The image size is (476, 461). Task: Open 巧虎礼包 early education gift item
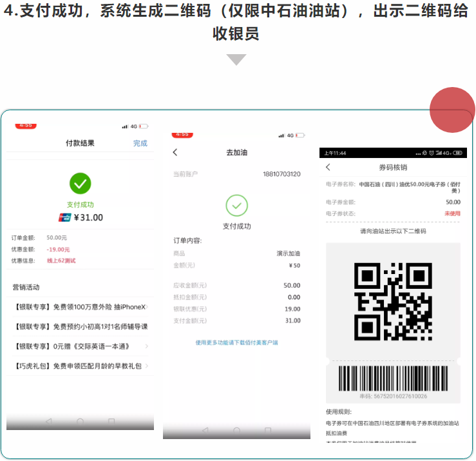click(81, 366)
